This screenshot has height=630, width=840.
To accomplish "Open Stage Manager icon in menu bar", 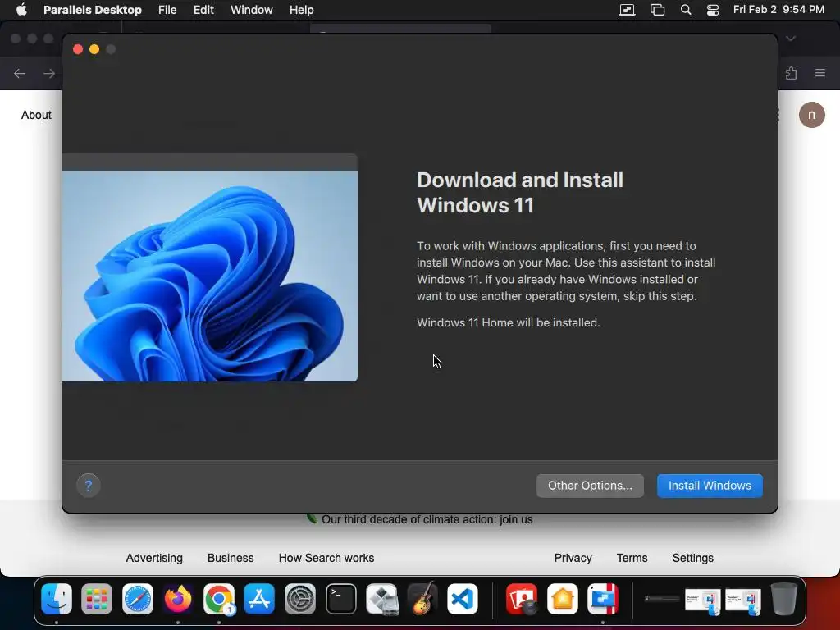I will tap(657, 10).
